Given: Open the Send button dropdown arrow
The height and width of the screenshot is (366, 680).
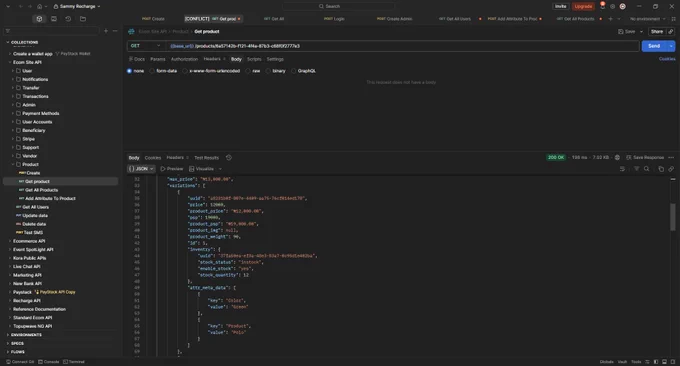Looking at the screenshot, I should pyautogui.click(x=671, y=46).
